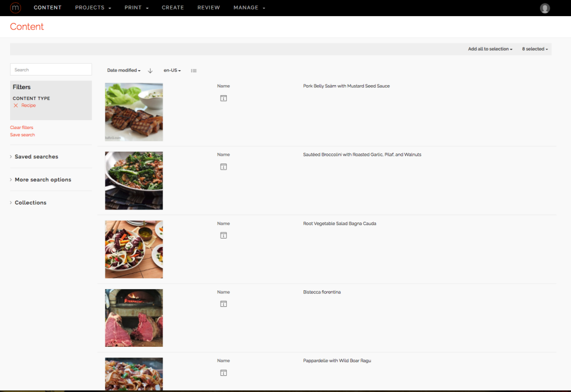Click info icon for Pappardelle Wild Boar Ragu
This screenshot has height=392, width=571.
[224, 373]
